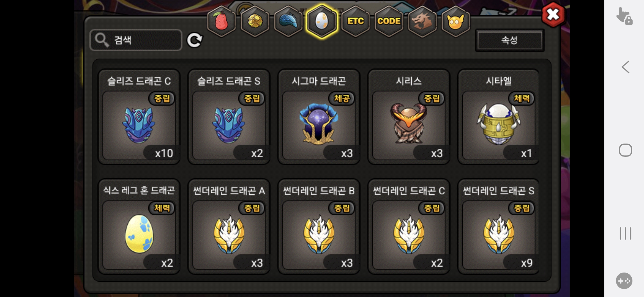
Task: Click the 검색 search field
Action: (x=136, y=40)
